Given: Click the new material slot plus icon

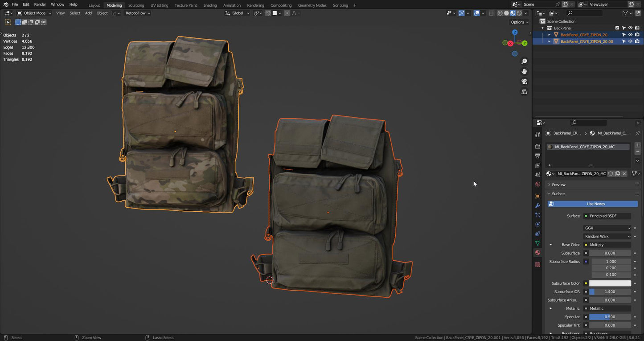Looking at the screenshot, I should (x=637, y=145).
